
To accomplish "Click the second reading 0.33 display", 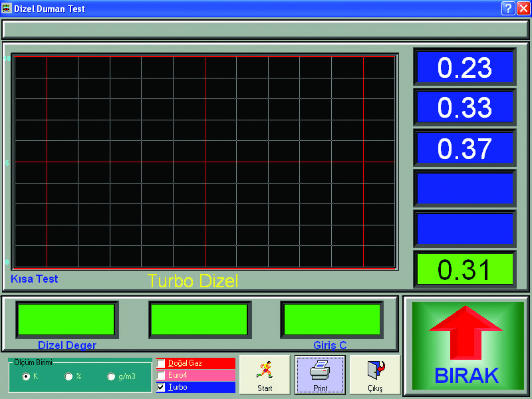I will tap(465, 108).
